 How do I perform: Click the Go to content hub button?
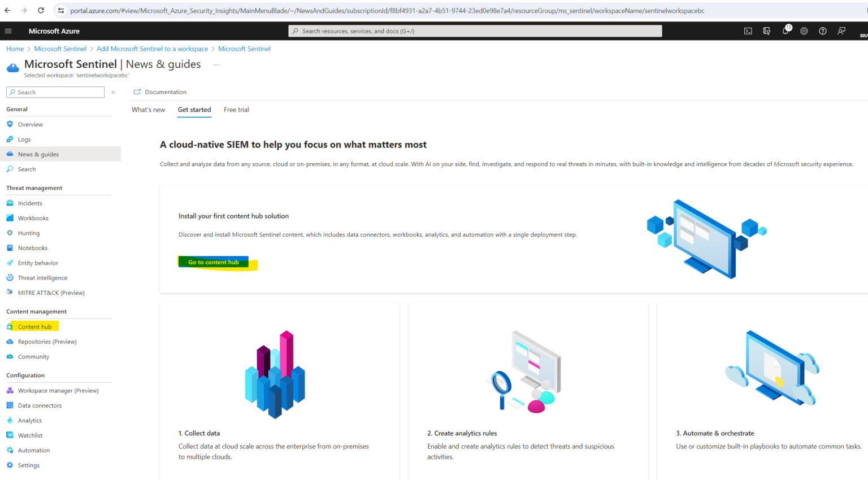(214, 261)
